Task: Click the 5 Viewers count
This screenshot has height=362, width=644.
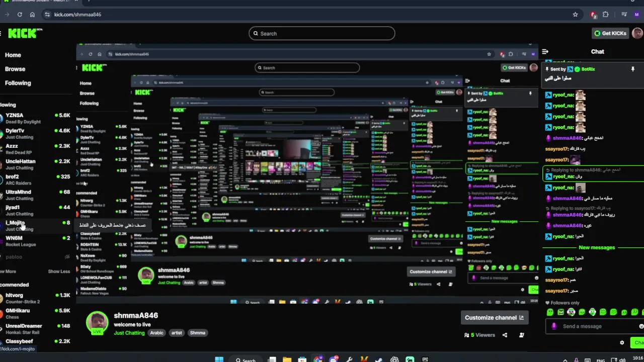Action: pos(480,335)
